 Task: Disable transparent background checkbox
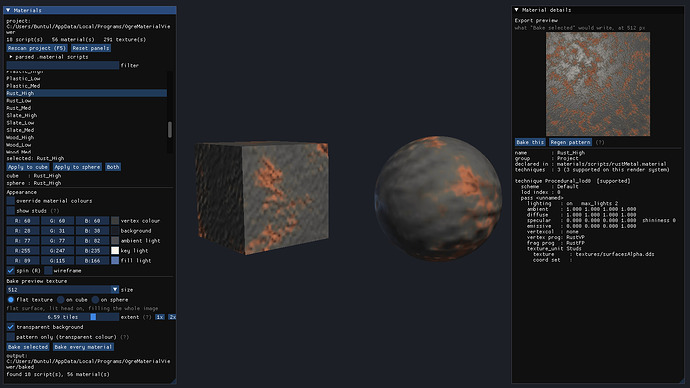11,327
